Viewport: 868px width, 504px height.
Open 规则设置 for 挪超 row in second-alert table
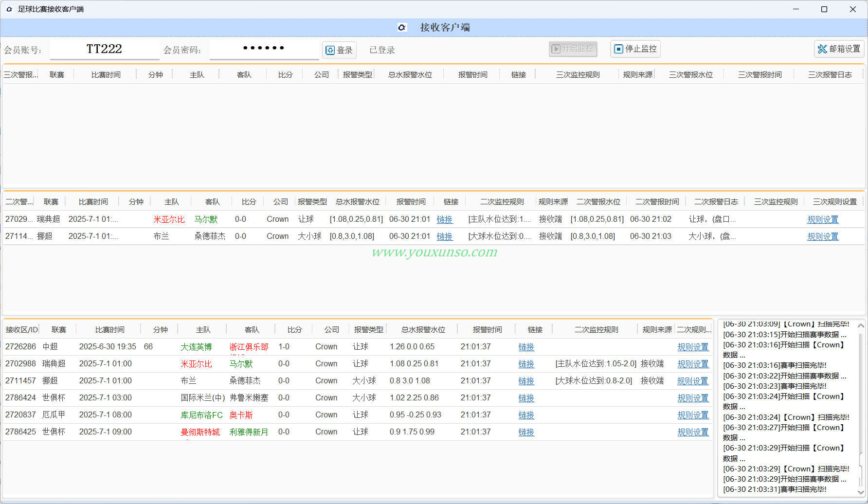point(823,236)
